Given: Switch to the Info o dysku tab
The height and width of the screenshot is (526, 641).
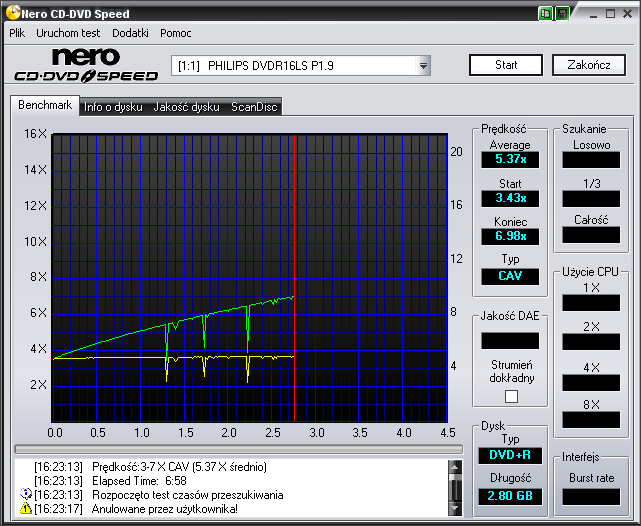Looking at the screenshot, I should click(113, 107).
